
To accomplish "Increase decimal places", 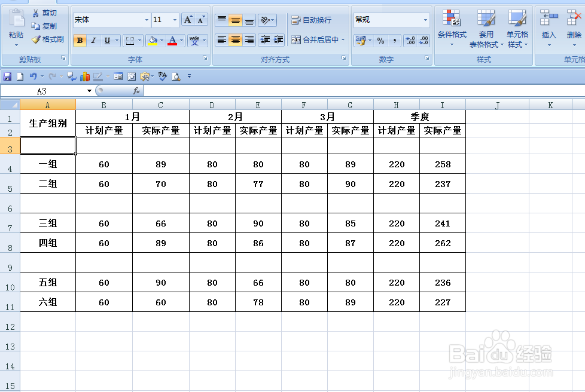I will tap(410, 41).
